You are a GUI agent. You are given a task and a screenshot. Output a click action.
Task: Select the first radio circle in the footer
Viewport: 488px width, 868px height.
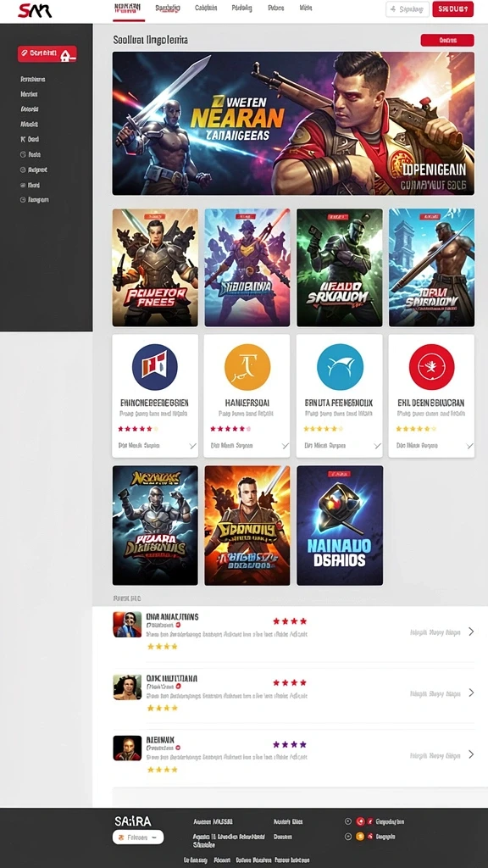(x=348, y=821)
